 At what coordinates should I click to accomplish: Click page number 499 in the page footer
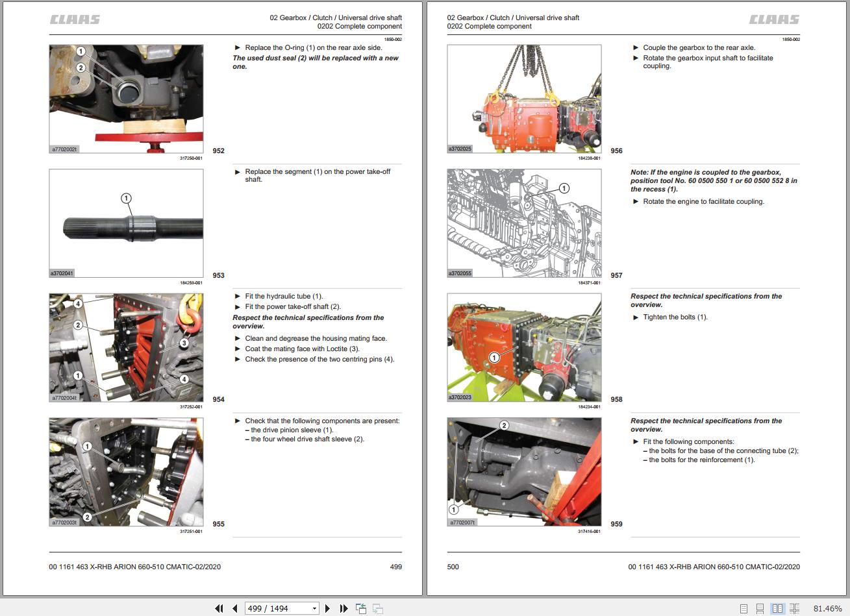(x=395, y=567)
